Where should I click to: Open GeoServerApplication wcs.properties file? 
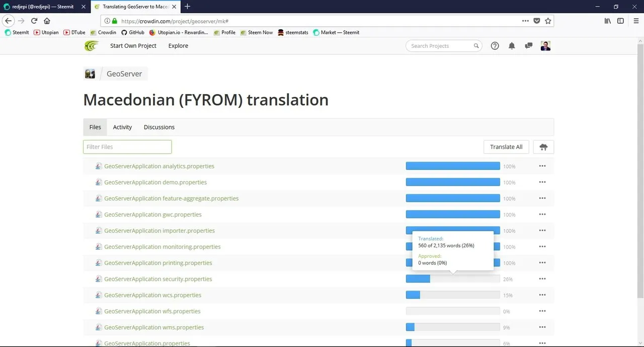[152, 295]
